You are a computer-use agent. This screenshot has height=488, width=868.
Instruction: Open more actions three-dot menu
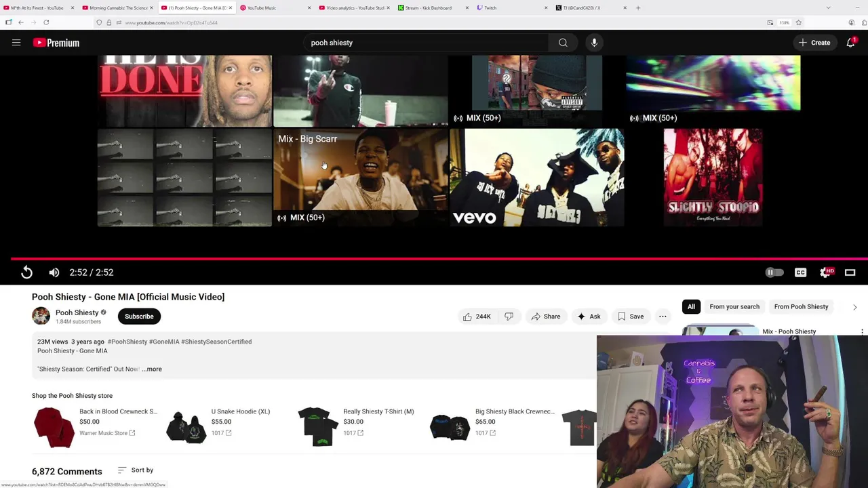click(663, 317)
